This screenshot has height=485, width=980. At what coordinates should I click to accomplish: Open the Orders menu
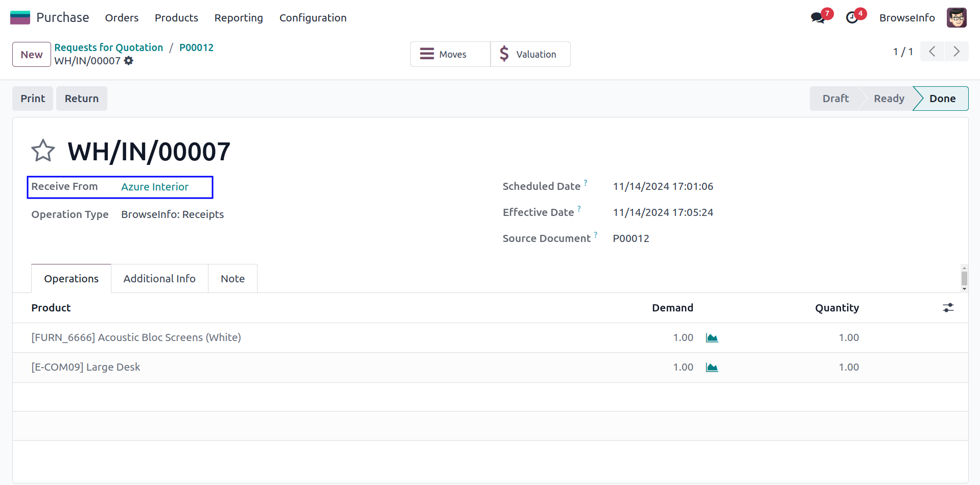click(122, 18)
